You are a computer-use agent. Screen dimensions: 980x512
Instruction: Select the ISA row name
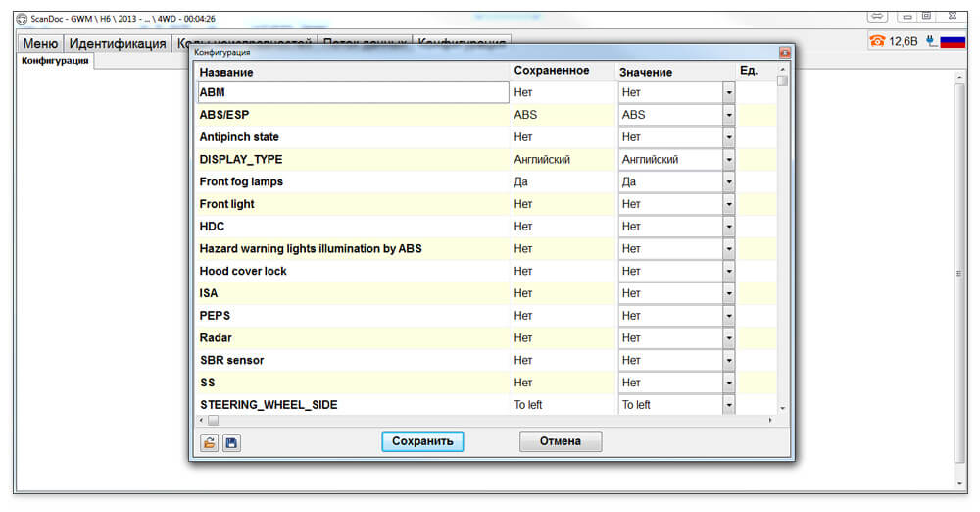point(208,293)
